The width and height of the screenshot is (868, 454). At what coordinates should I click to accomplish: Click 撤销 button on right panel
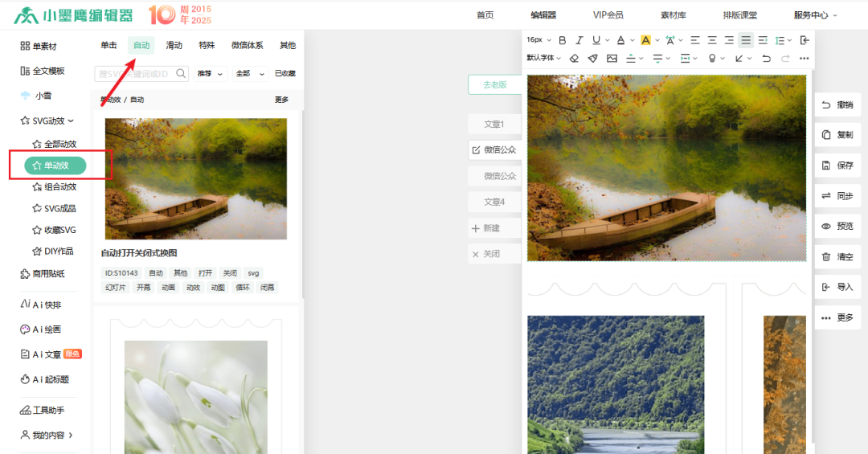837,104
